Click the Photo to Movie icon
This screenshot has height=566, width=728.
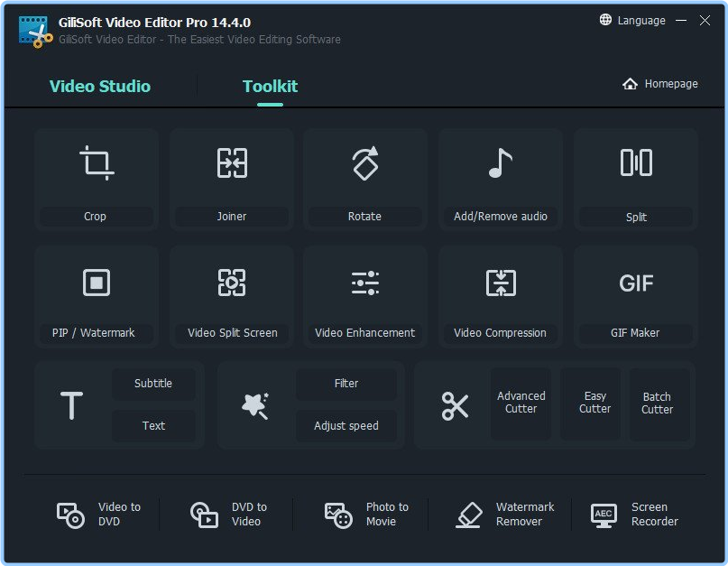point(338,515)
